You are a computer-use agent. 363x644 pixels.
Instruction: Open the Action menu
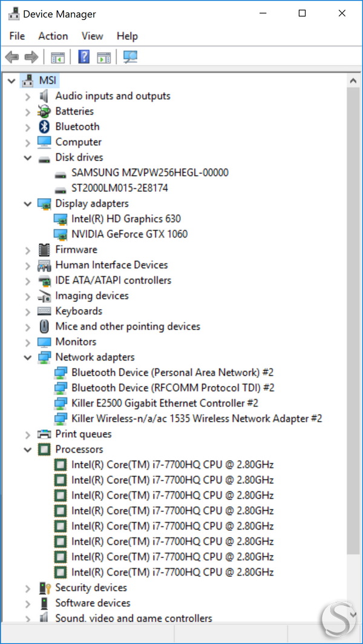(x=53, y=36)
